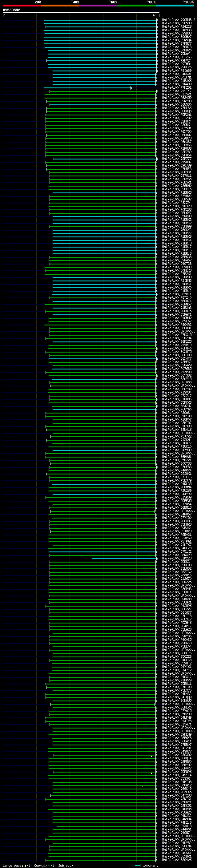Click the AV539592 query name label
This screenshot has width=197, height=868.
coord(11,10)
